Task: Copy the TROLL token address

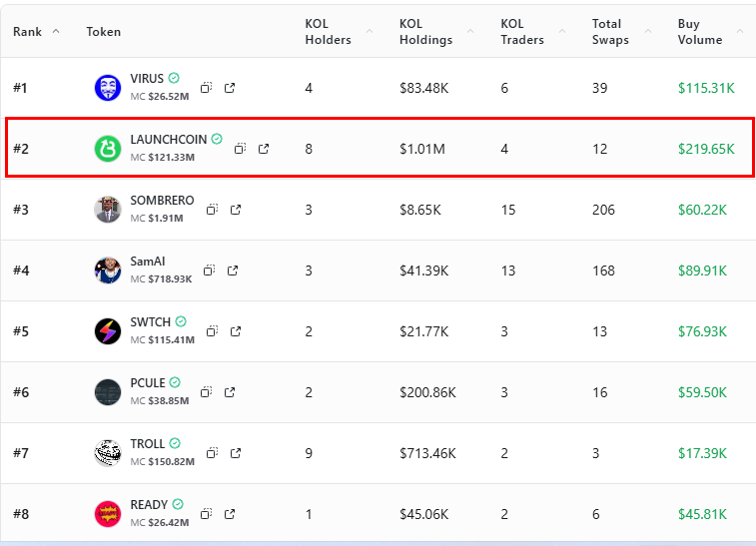Action: 212,452
